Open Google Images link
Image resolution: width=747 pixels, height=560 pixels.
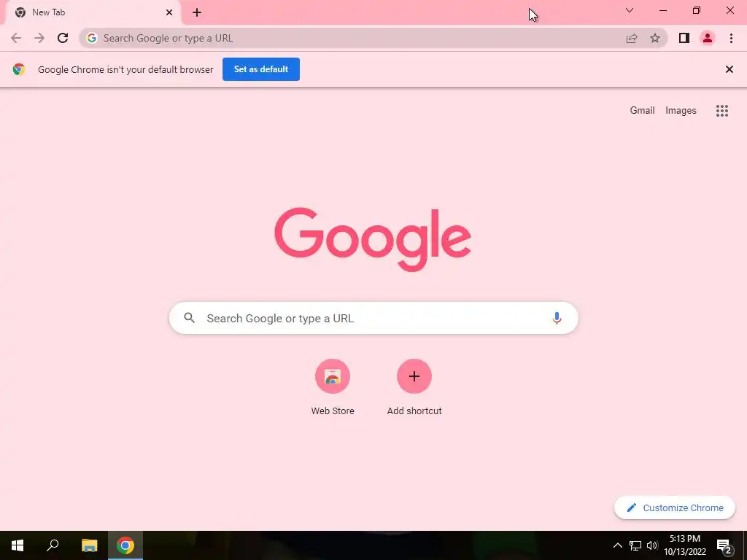681,111
